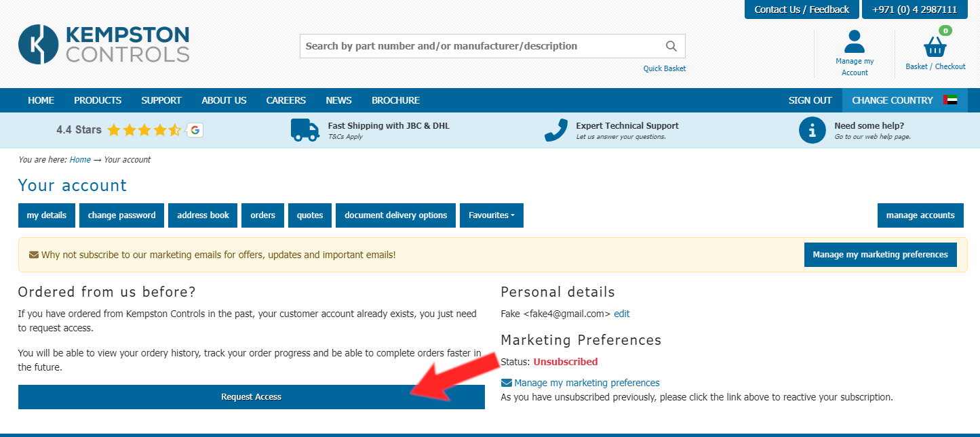Click the shipping truck icon

[x=305, y=129]
